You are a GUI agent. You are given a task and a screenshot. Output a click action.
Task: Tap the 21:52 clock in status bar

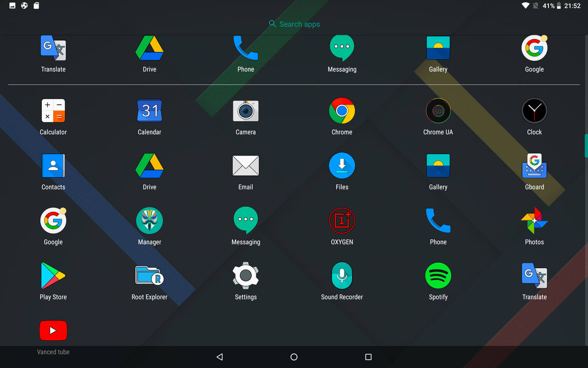click(572, 6)
